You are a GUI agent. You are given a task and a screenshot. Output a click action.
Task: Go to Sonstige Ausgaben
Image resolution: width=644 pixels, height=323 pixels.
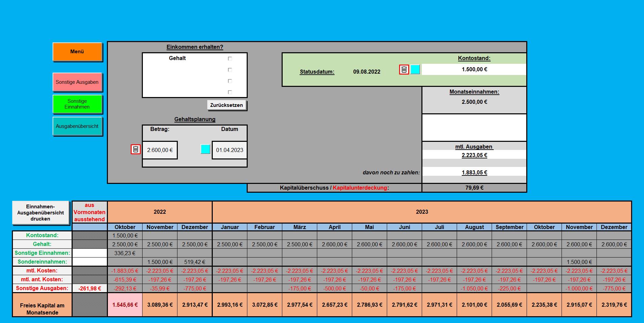[x=77, y=82]
